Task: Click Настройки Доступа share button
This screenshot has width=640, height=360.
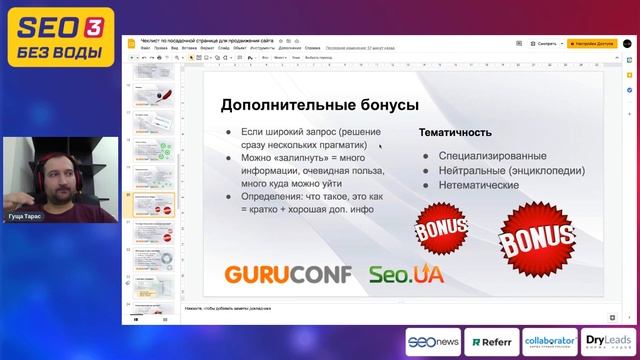Action: [592, 44]
